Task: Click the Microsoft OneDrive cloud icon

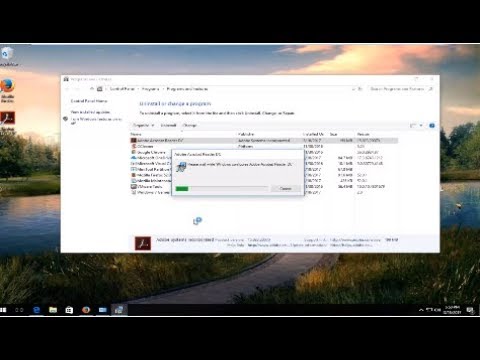Action: point(134,158)
